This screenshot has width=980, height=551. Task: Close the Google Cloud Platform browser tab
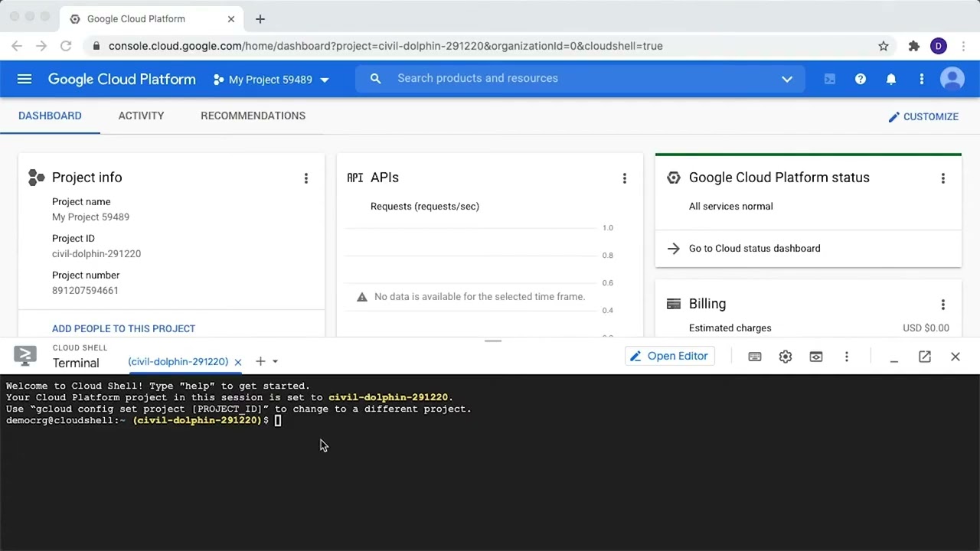(x=231, y=18)
